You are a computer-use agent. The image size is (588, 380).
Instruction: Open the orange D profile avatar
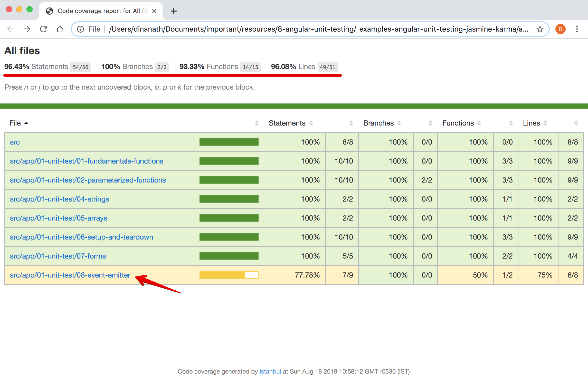click(x=560, y=29)
